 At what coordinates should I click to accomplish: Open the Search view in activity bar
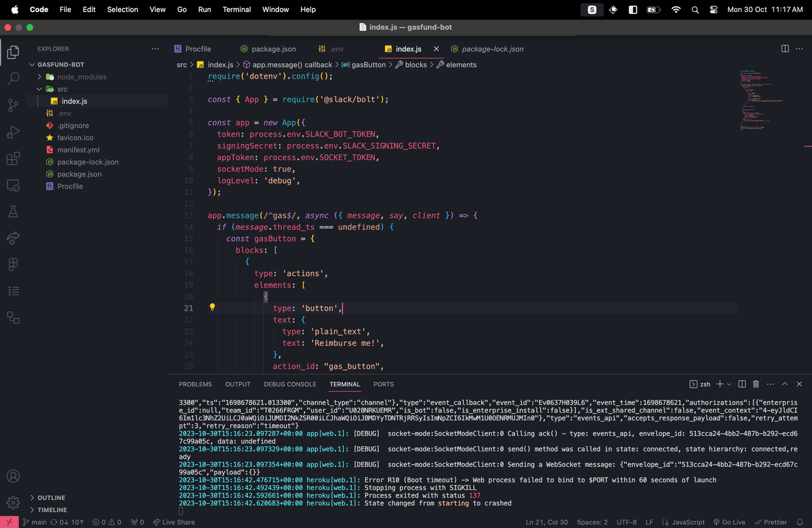tap(13, 79)
